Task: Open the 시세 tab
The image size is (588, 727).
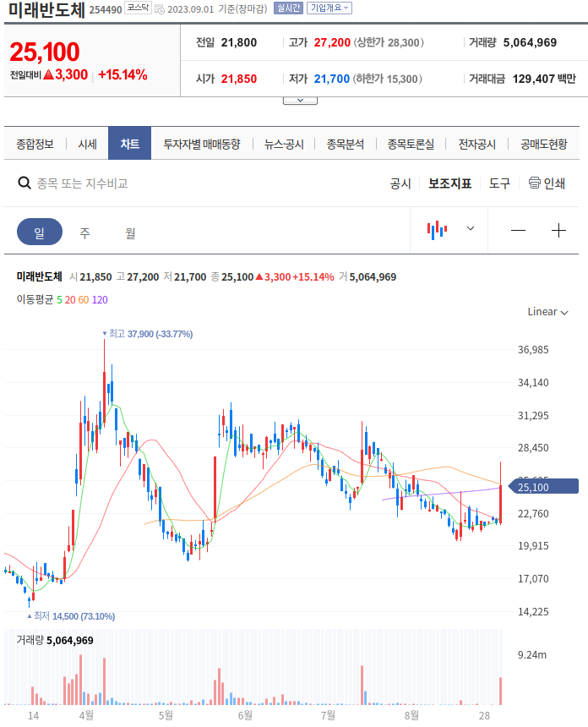Action: (x=88, y=144)
